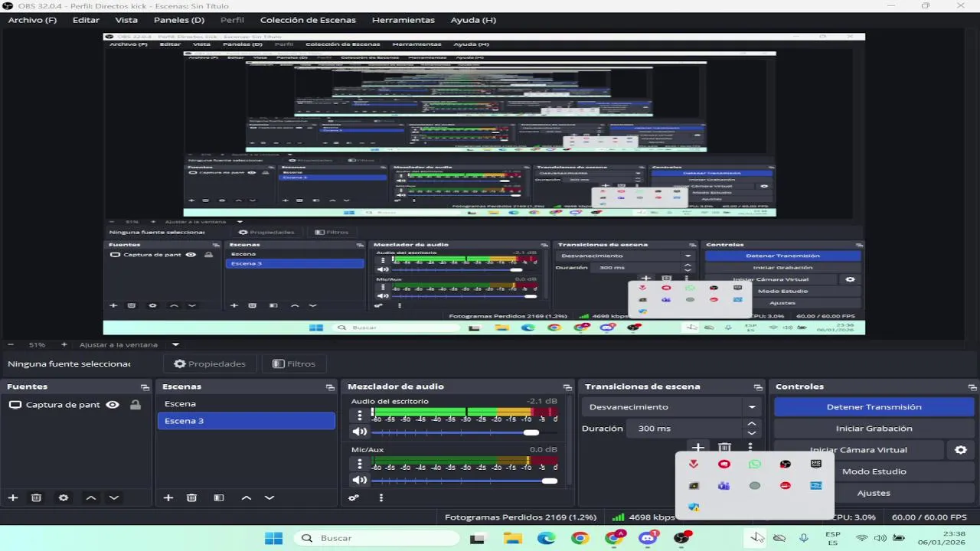Image resolution: width=980 pixels, height=551 pixels.
Task: Move the source up in Fuentes
Action: [x=91, y=497]
